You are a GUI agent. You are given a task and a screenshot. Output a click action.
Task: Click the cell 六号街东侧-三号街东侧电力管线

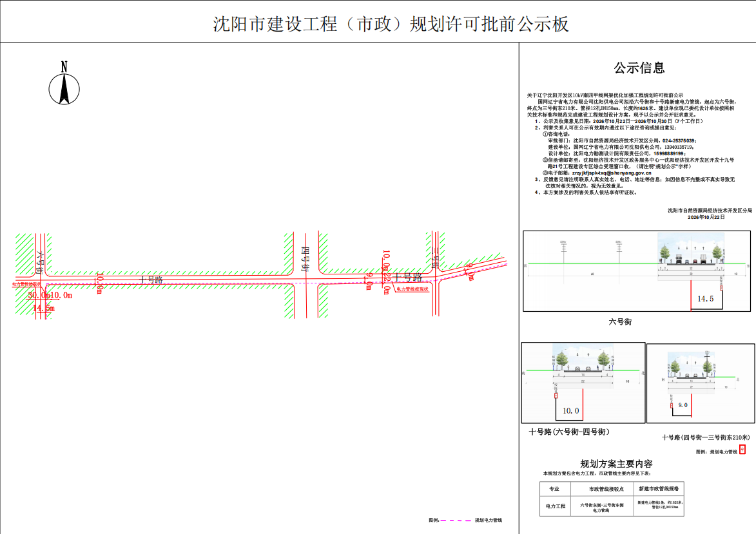(x=602, y=508)
